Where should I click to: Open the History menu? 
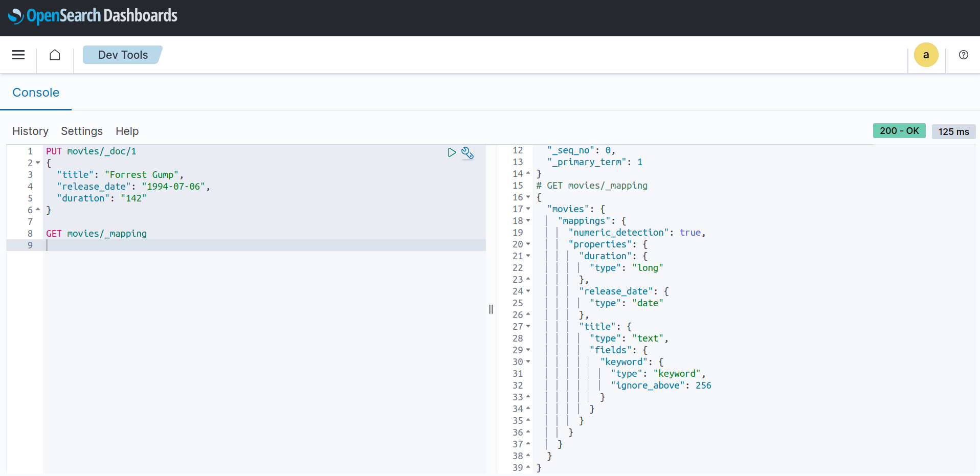tap(30, 131)
